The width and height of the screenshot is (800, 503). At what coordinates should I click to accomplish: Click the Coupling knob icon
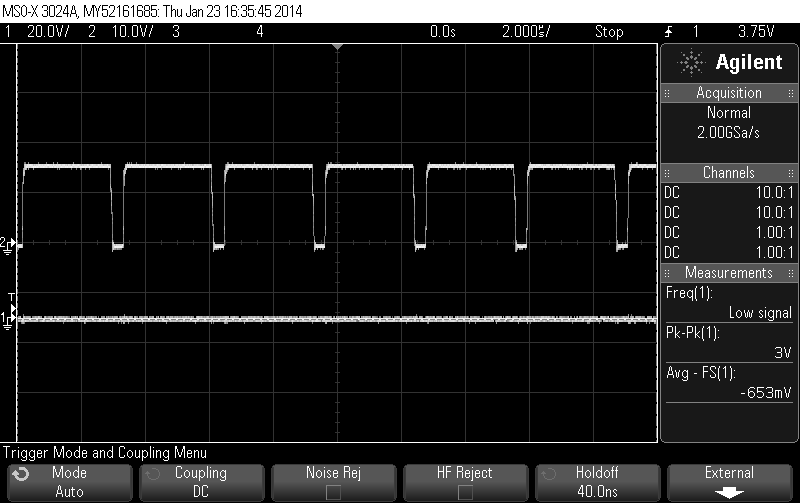click(x=153, y=474)
